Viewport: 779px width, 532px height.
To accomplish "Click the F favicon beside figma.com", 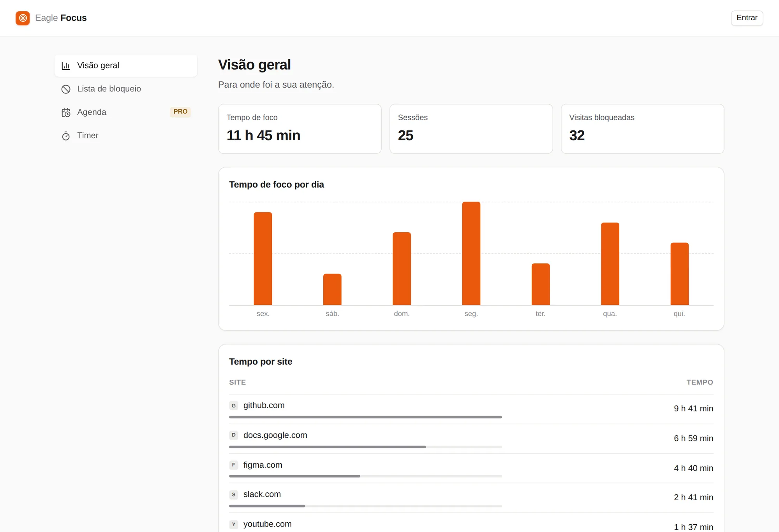I will pos(234,465).
